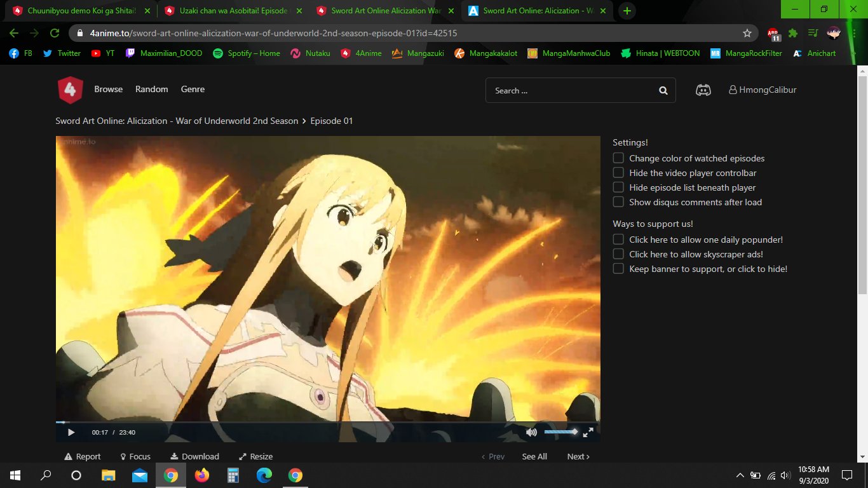Go to Next episode
The width and height of the screenshot is (868, 488).
pos(578,456)
